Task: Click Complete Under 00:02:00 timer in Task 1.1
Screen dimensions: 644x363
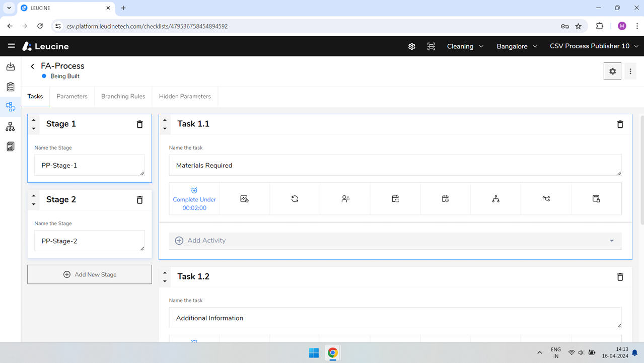Action: [x=194, y=199]
